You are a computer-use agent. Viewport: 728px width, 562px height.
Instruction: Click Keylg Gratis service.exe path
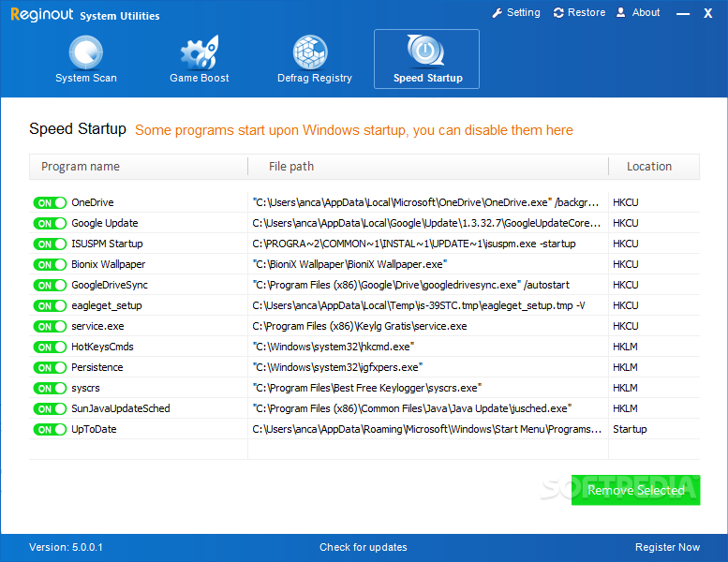pos(360,326)
